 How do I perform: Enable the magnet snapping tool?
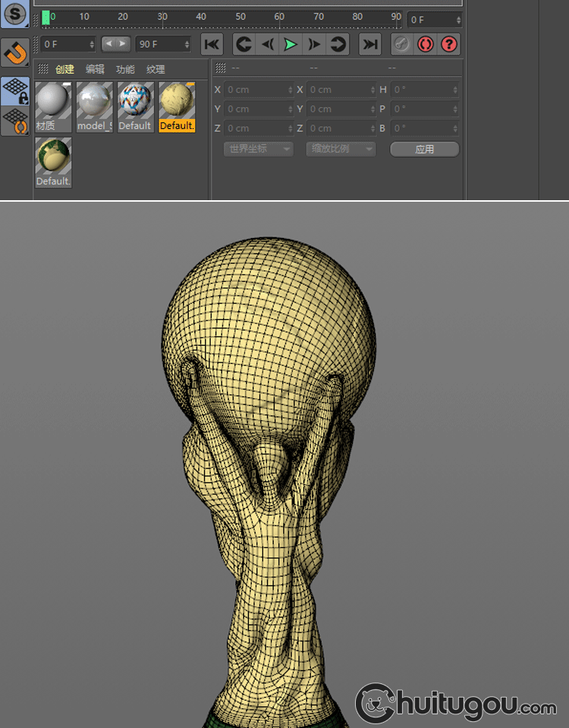(x=16, y=52)
